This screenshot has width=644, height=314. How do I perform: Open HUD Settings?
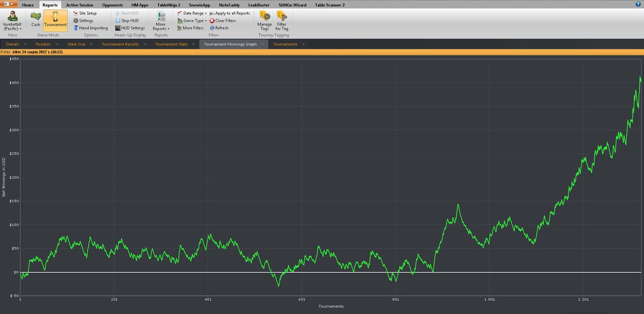tap(130, 28)
